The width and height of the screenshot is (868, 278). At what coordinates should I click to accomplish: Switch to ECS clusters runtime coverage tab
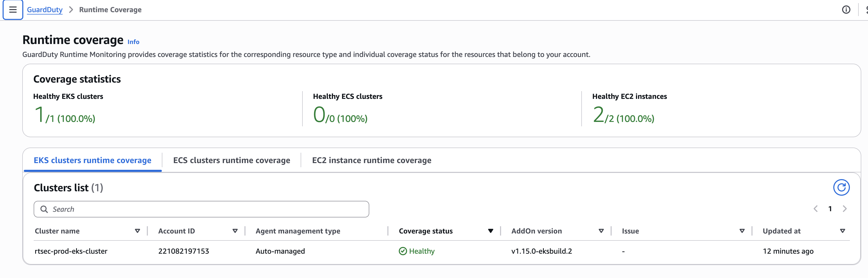(232, 160)
